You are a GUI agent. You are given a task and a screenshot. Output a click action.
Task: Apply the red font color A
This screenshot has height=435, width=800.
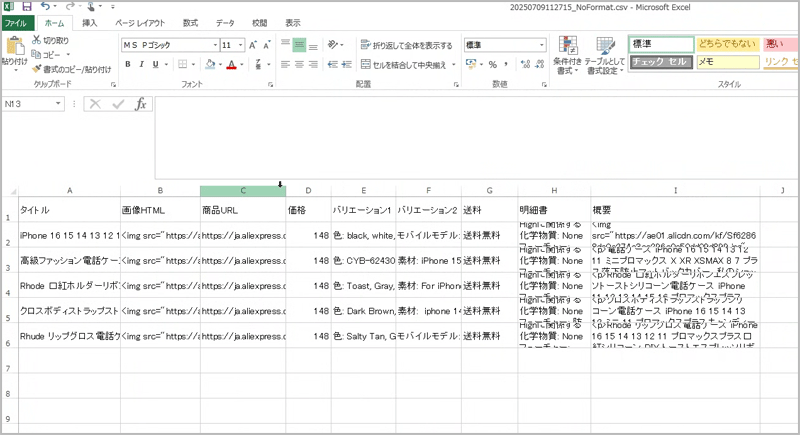point(232,64)
